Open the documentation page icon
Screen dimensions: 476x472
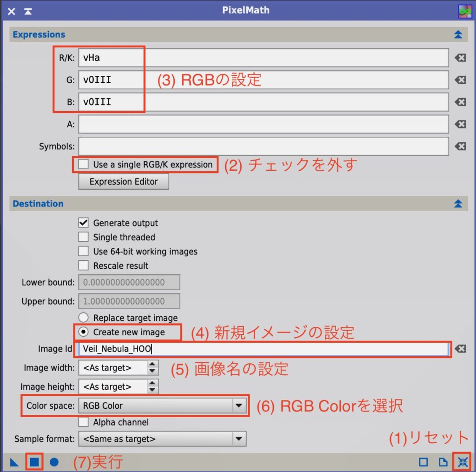tap(443, 462)
